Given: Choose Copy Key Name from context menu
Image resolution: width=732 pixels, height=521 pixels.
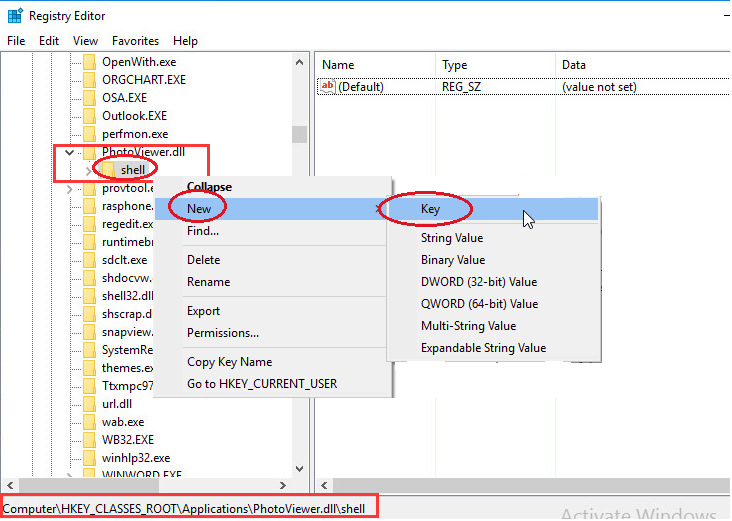Looking at the screenshot, I should coord(229,362).
